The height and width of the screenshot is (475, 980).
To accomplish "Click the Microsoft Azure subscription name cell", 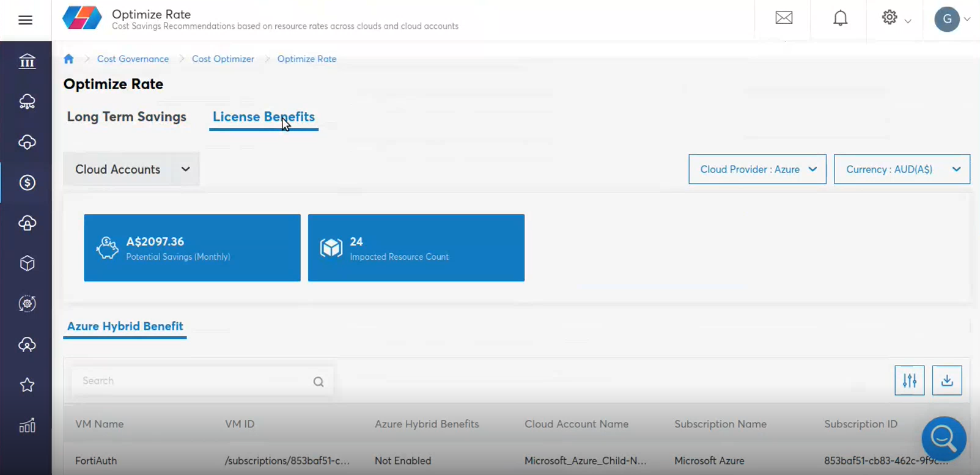I will click(x=709, y=461).
